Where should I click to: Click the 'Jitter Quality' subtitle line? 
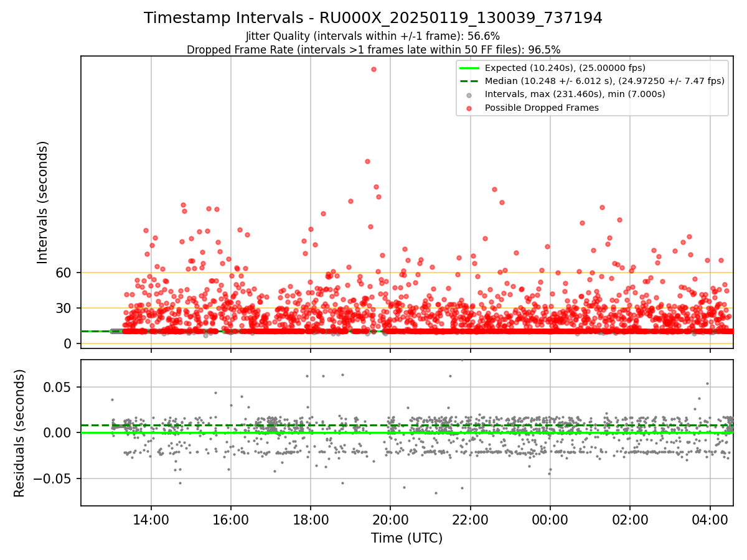coord(373,36)
